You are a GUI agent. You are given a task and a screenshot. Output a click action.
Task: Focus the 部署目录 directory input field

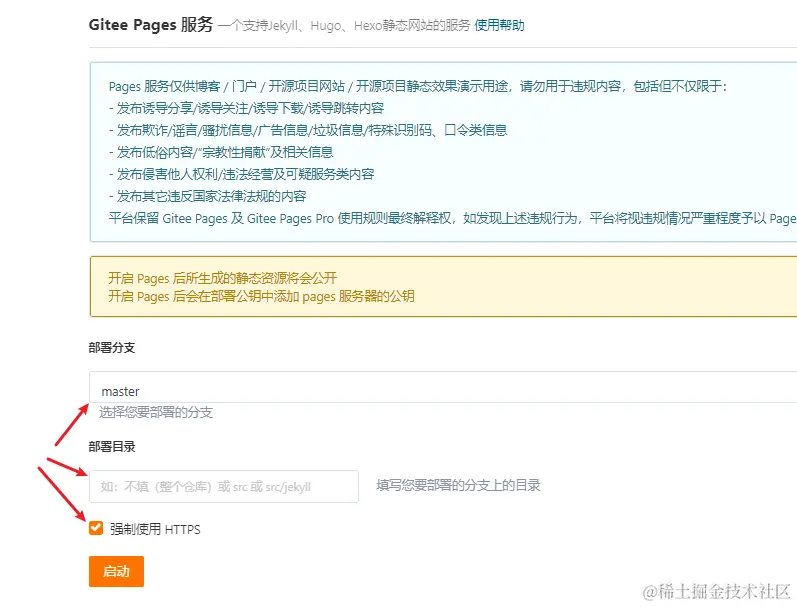pyautogui.click(x=224, y=487)
